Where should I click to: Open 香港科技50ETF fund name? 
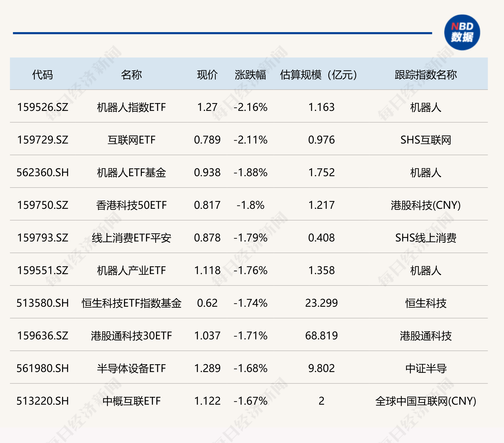(x=131, y=205)
